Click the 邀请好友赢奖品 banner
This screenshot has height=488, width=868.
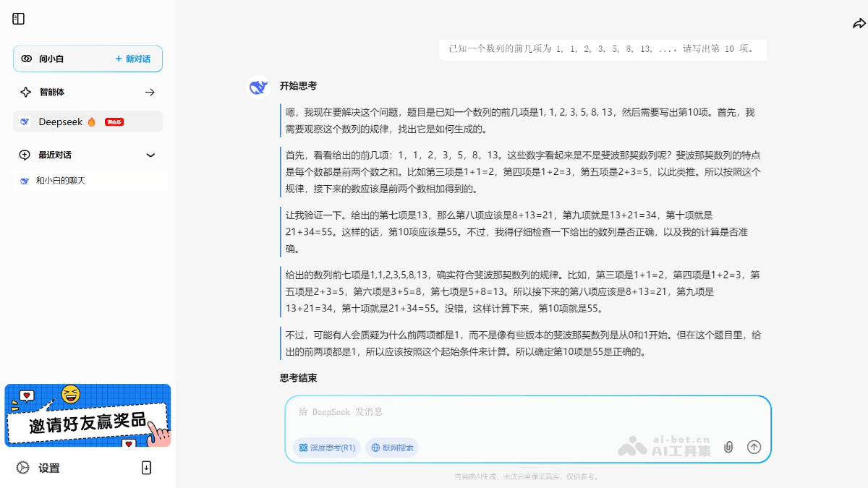point(88,416)
